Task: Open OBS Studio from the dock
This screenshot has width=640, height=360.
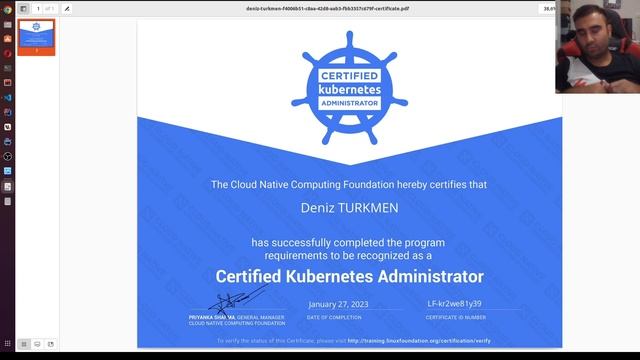Action: point(7,156)
